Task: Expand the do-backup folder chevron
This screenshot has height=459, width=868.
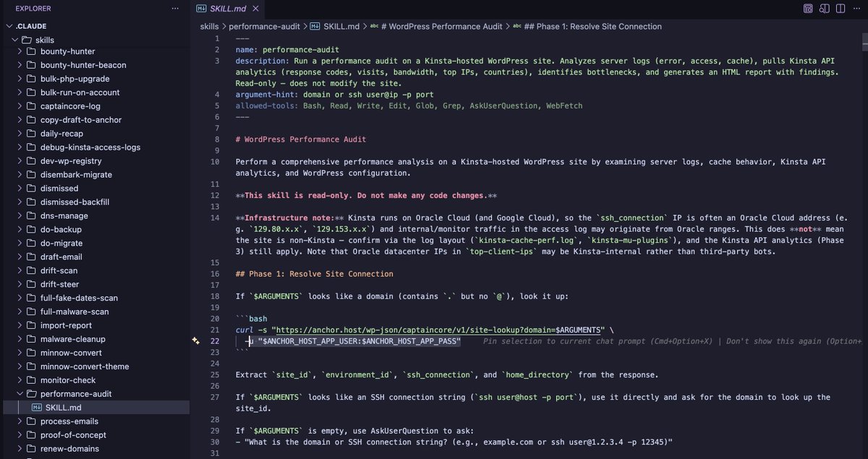Action: 20,229
